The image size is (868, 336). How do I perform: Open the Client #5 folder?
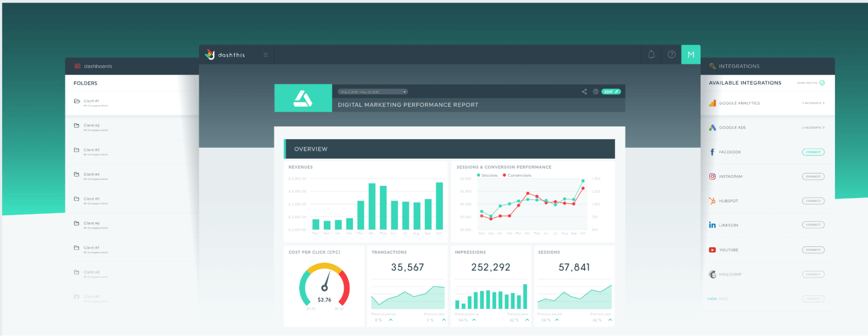pyautogui.click(x=132, y=200)
